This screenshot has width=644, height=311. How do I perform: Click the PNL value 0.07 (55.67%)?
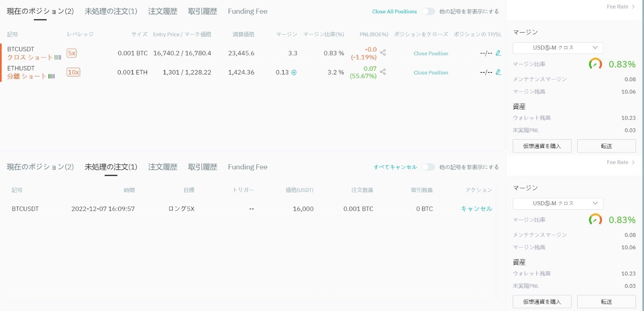[x=363, y=72]
